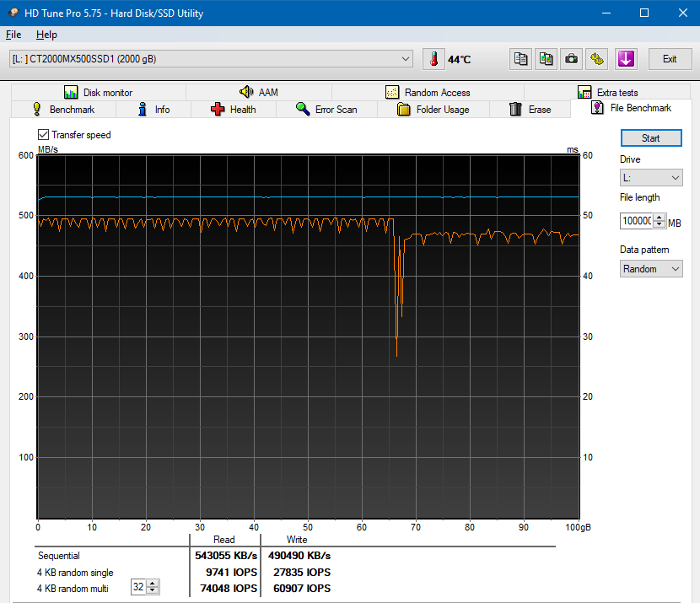Screen dimensions: 700x603
Task: Switch to the Random Access tab
Action: [428, 92]
